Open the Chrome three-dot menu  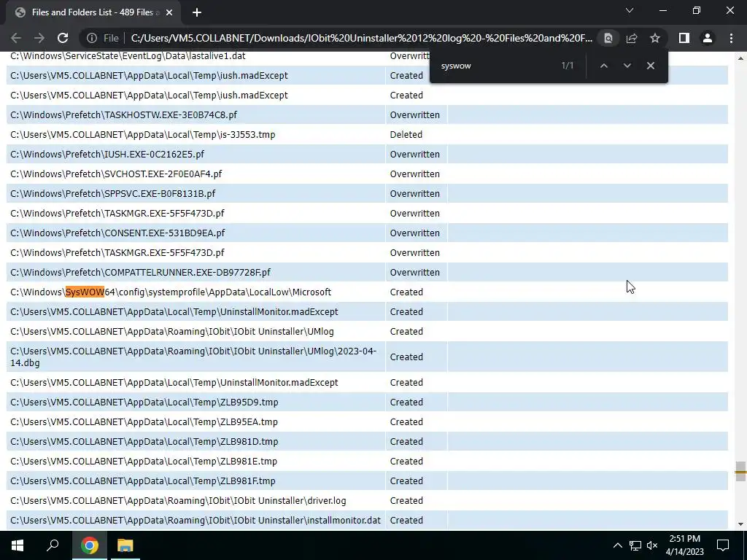[x=731, y=38]
